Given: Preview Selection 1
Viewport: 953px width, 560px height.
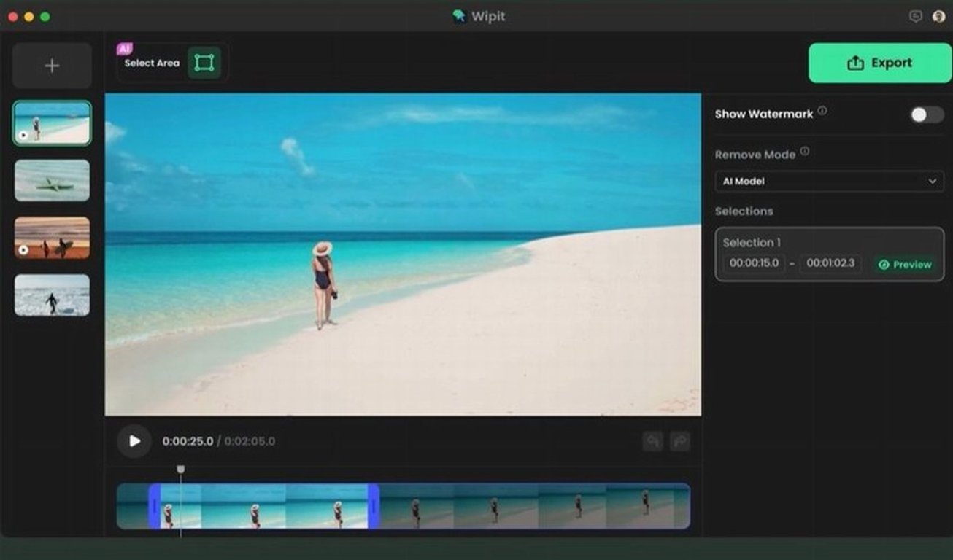Looking at the screenshot, I should (x=905, y=265).
